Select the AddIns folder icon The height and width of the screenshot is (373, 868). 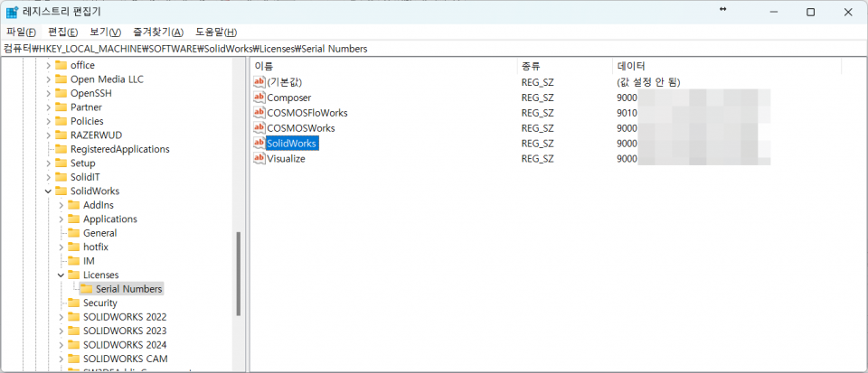(x=73, y=205)
